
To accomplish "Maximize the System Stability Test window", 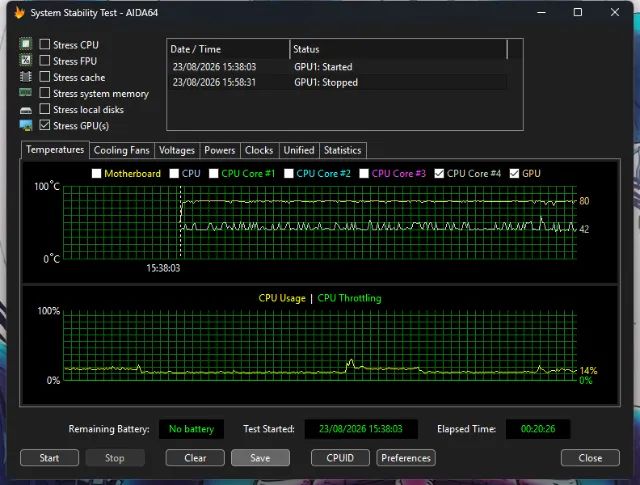I will point(578,13).
